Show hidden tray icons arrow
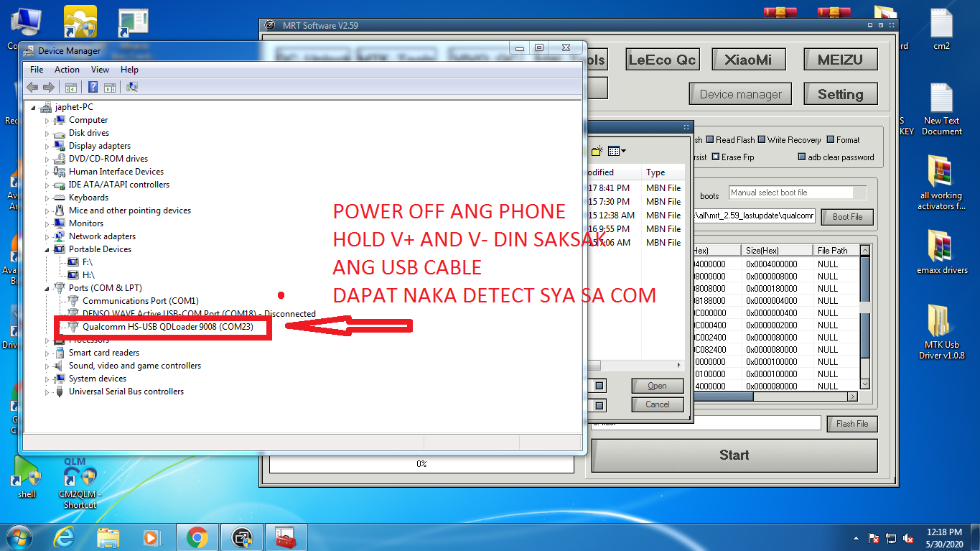 [856, 538]
